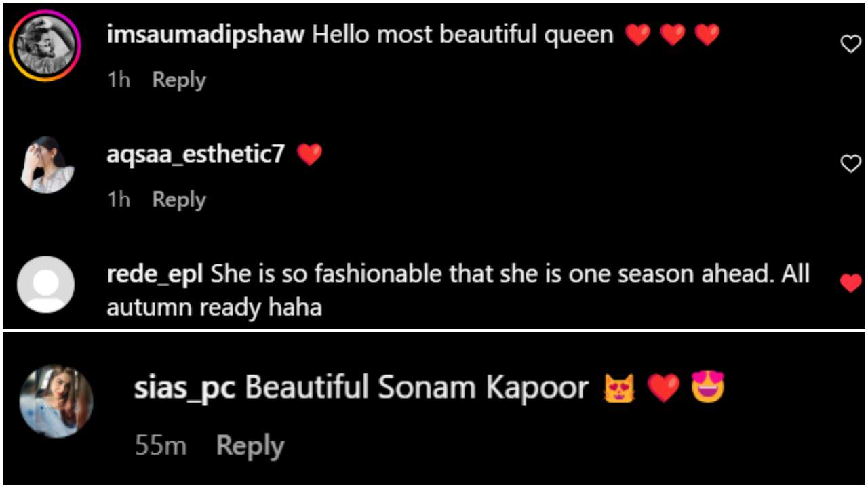The width and height of the screenshot is (868, 488).
Task: Open the 1h timestamp under aqsaa_esthetic7's comment
Action: click(119, 200)
